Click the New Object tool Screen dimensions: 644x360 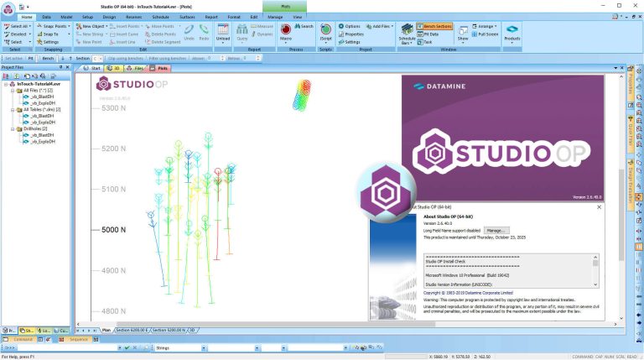coord(90,26)
